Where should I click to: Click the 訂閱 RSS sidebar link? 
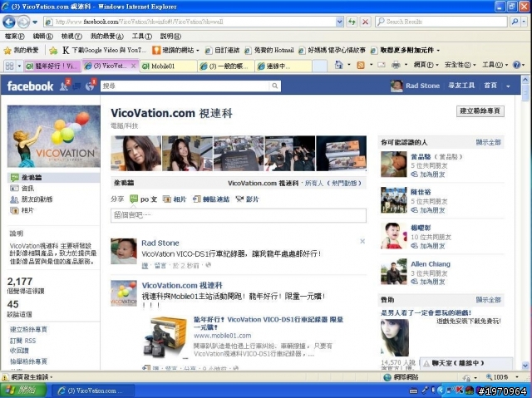22,341
